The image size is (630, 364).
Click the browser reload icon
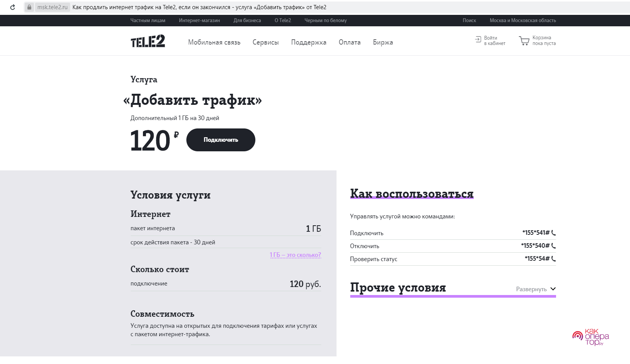point(13,7)
